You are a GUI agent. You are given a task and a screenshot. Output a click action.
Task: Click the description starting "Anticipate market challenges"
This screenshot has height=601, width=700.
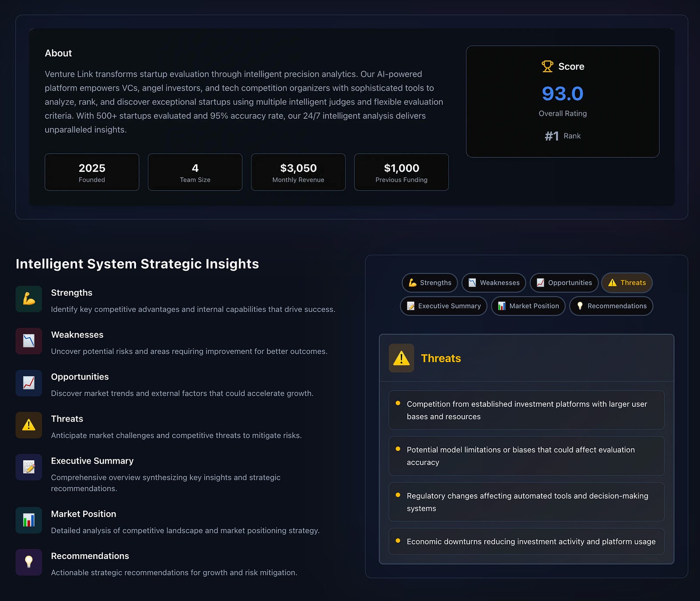point(176,435)
